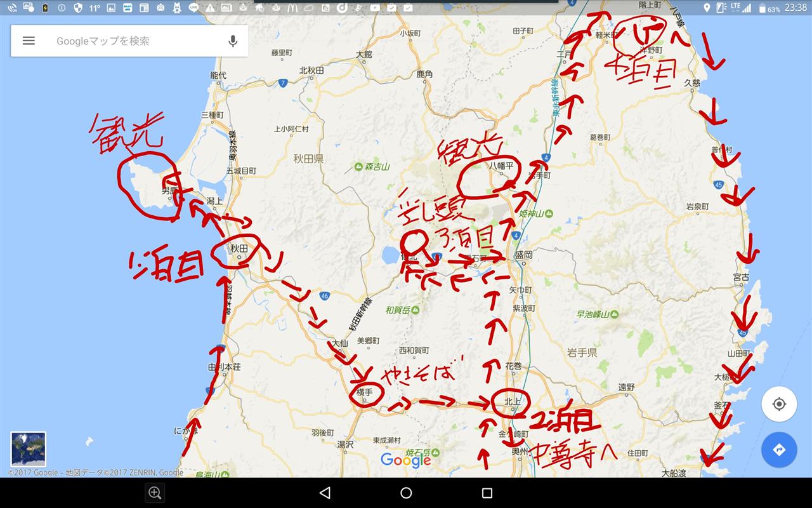Image resolution: width=812 pixels, height=508 pixels.
Task: Select the 鹿角 city label
Action: 424,74
